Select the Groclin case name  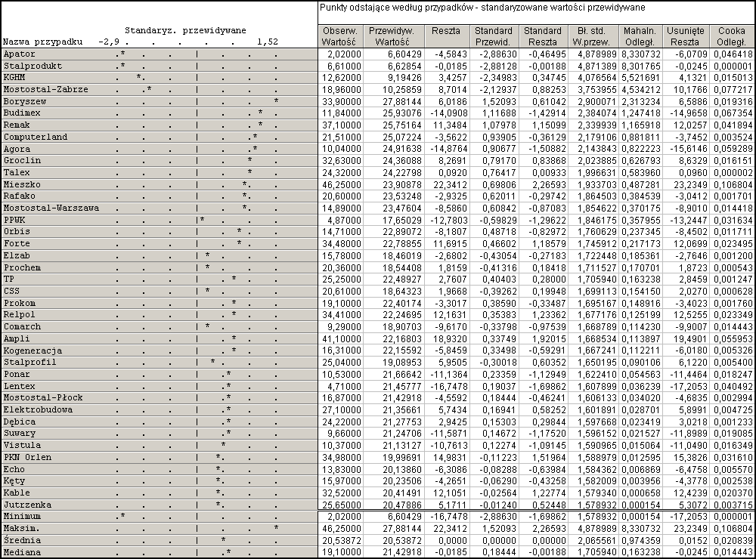pos(22,161)
